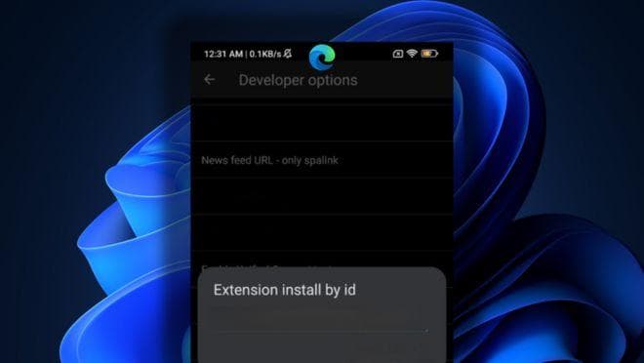
Task: Click the Wi-Fi signal status icon
Action: pos(412,54)
